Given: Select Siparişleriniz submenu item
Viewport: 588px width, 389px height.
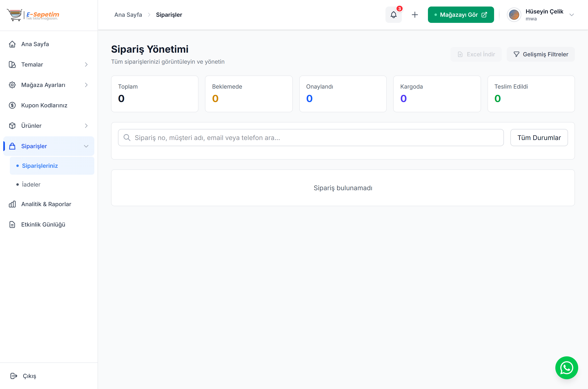Looking at the screenshot, I should pos(52,166).
